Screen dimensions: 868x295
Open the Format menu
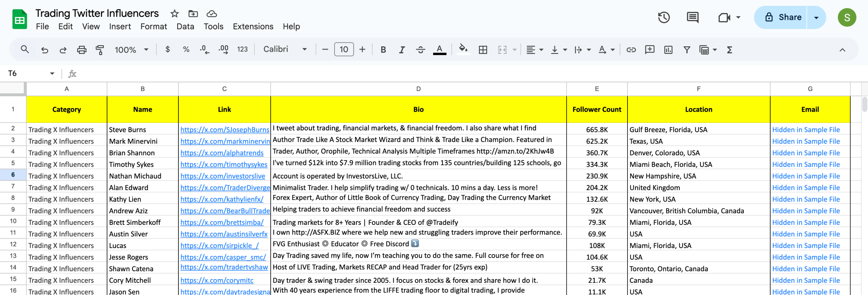tap(154, 26)
